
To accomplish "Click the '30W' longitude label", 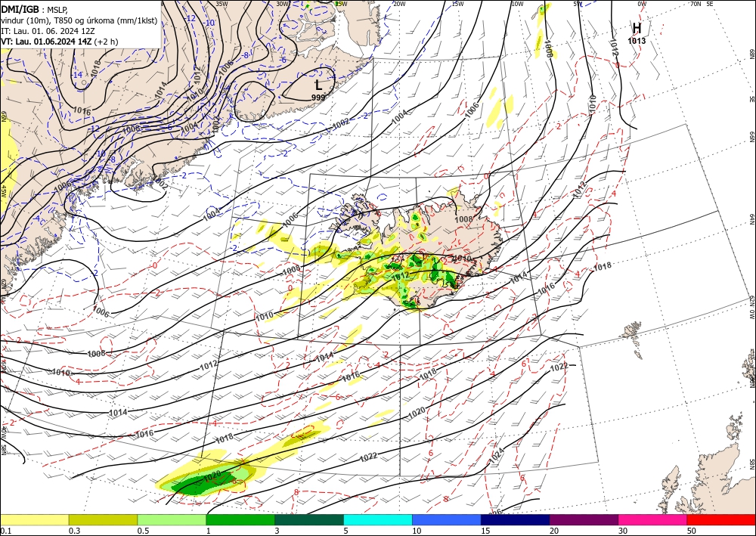I will point(283,4).
